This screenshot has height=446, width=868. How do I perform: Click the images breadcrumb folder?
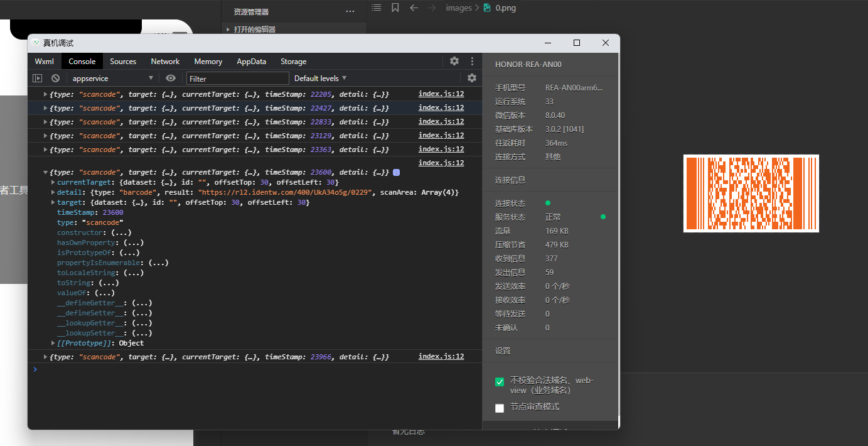point(459,8)
